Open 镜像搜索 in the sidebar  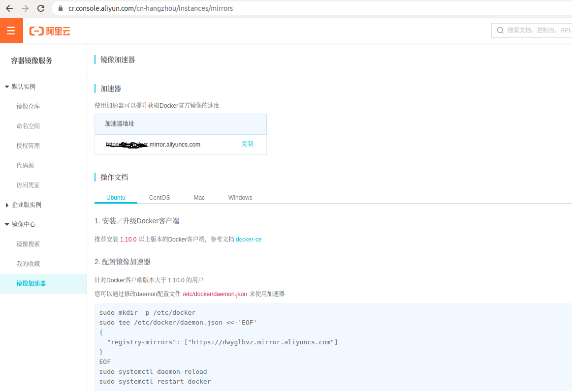click(28, 244)
